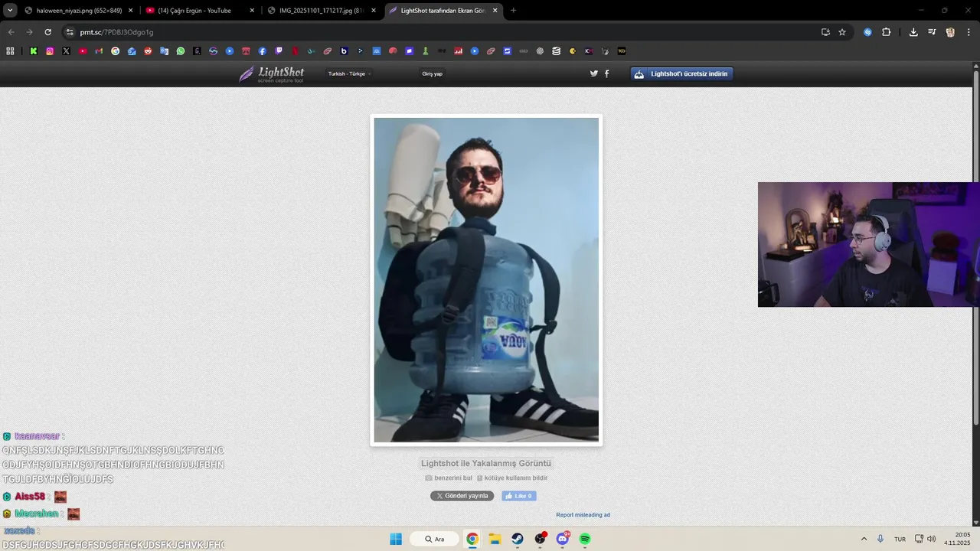Reload the current page
Viewport: 980px width, 551px height.
tap(47, 32)
